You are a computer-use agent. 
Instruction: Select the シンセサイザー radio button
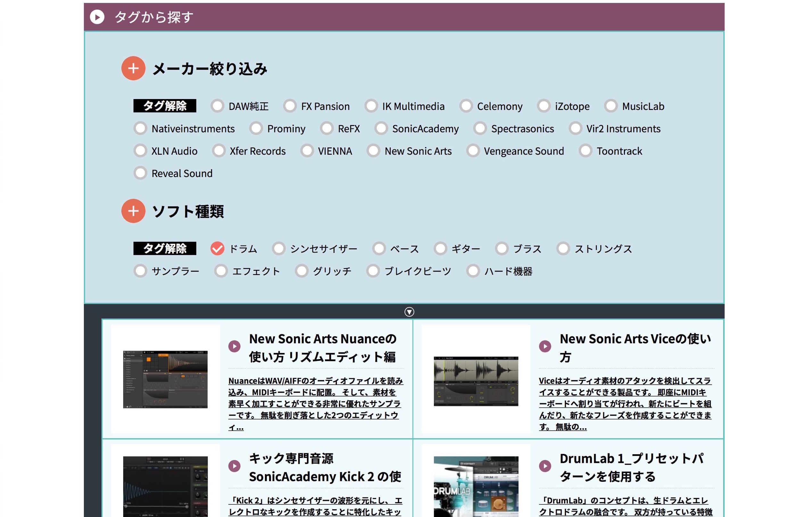279,248
